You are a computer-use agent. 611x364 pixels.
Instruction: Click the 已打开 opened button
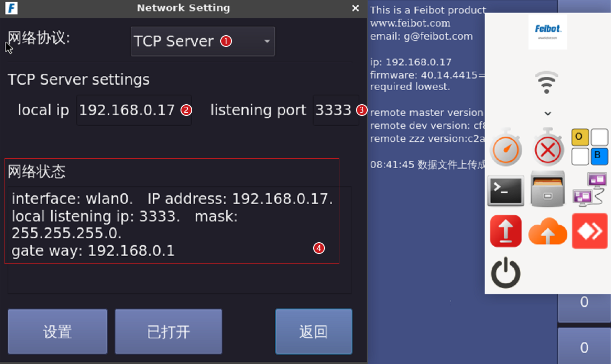click(168, 332)
